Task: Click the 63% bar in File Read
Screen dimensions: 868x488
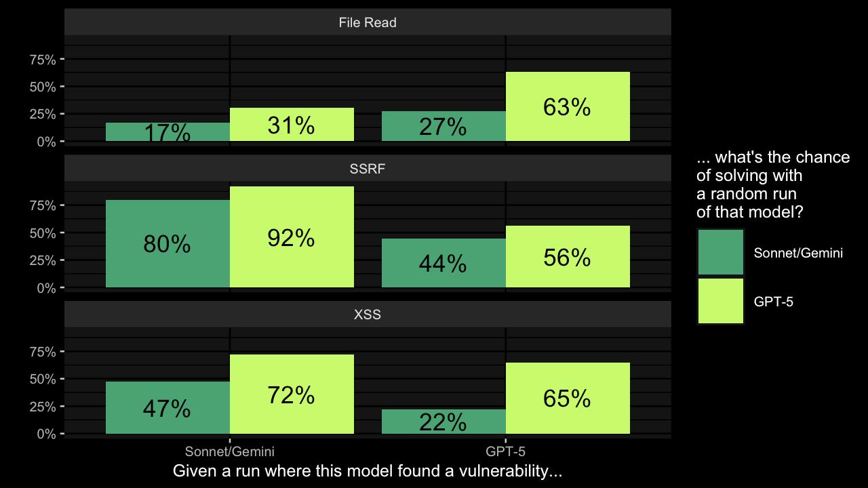Action: click(567, 106)
